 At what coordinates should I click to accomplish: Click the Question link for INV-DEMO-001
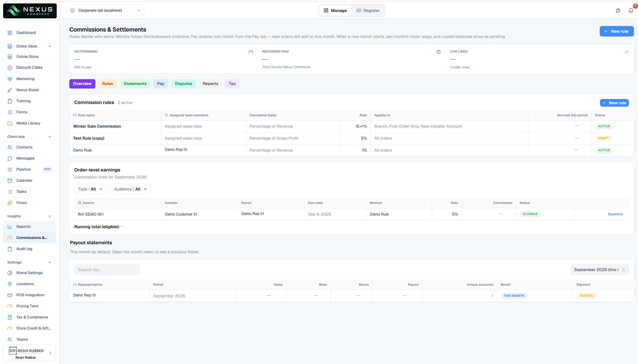click(615, 214)
